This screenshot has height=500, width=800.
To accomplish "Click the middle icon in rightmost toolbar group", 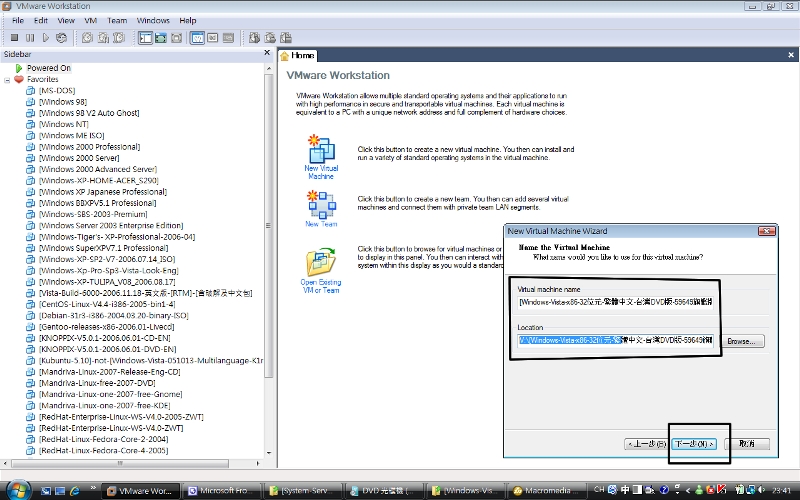I will click(x=270, y=38).
